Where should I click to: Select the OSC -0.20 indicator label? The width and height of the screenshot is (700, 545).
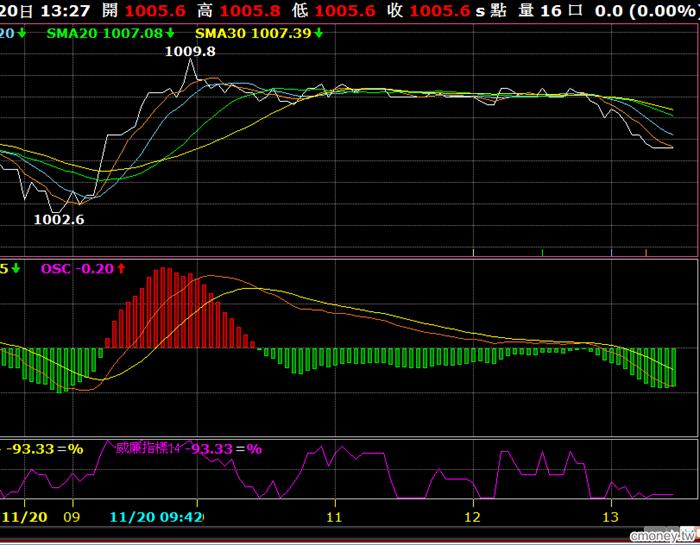click(77, 268)
